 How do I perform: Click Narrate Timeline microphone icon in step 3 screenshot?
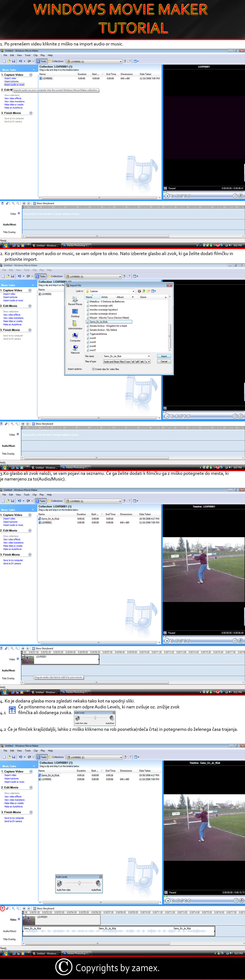[6, 648]
